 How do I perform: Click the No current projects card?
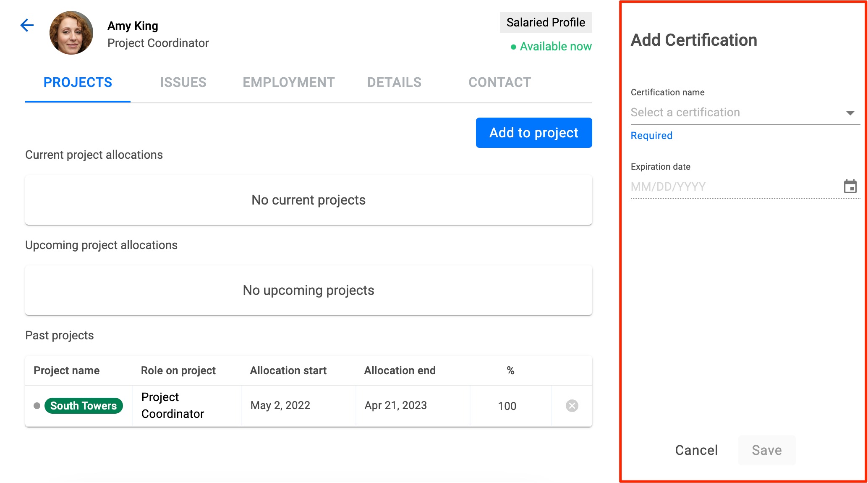(309, 200)
